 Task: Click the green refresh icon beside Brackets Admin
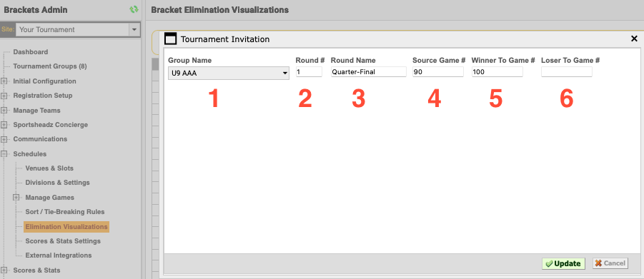point(134,9)
